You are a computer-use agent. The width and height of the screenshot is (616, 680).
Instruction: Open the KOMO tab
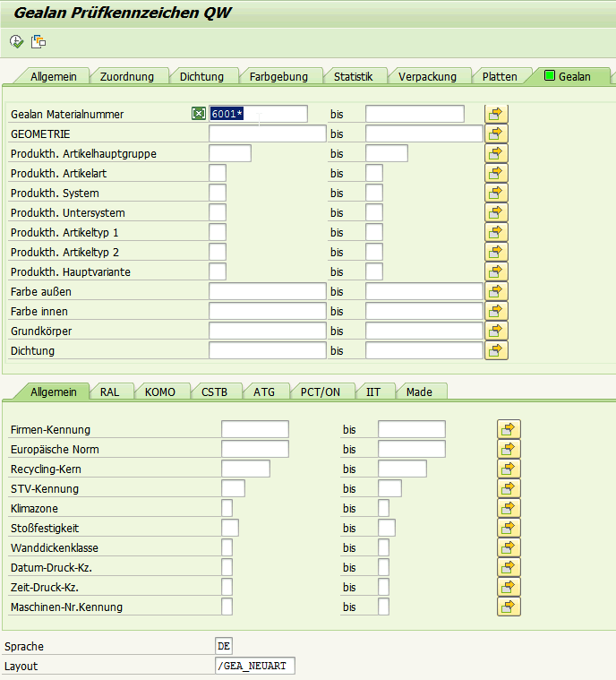[160, 392]
